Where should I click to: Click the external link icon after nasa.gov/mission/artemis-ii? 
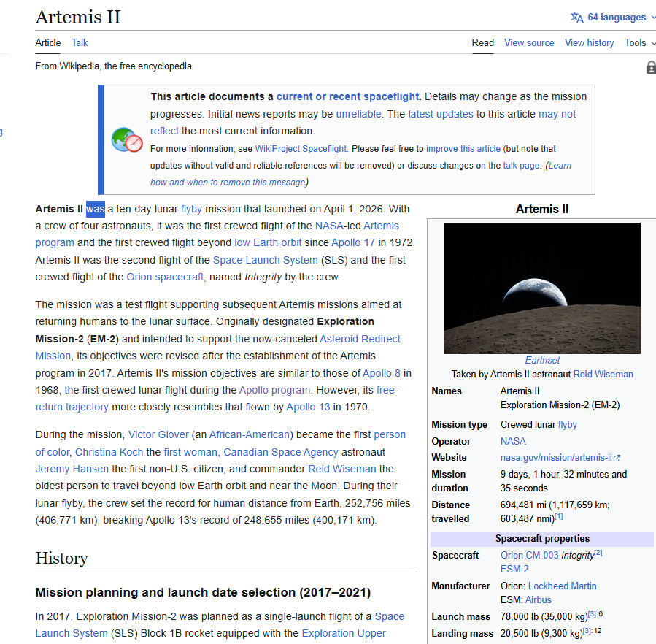(x=620, y=457)
